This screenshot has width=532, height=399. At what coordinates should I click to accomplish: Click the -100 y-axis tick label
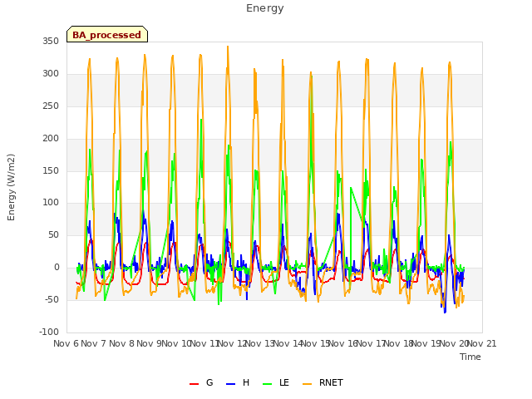click(x=49, y=332)
